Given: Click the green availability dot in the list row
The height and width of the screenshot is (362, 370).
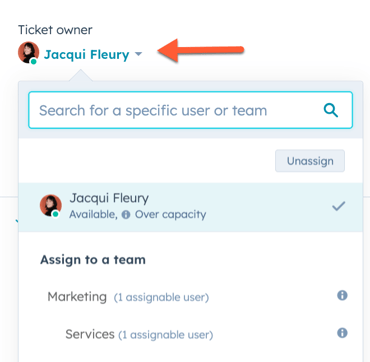Looking at the screenshot, I should tap(56, 214).
